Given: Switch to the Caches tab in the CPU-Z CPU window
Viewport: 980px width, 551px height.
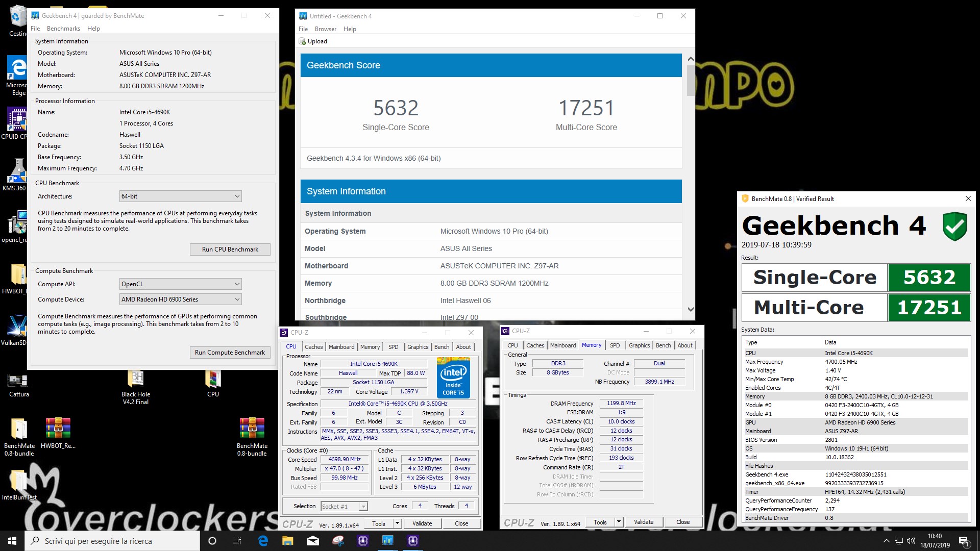Looking at the screenshot, I should (x=314, y=347).
